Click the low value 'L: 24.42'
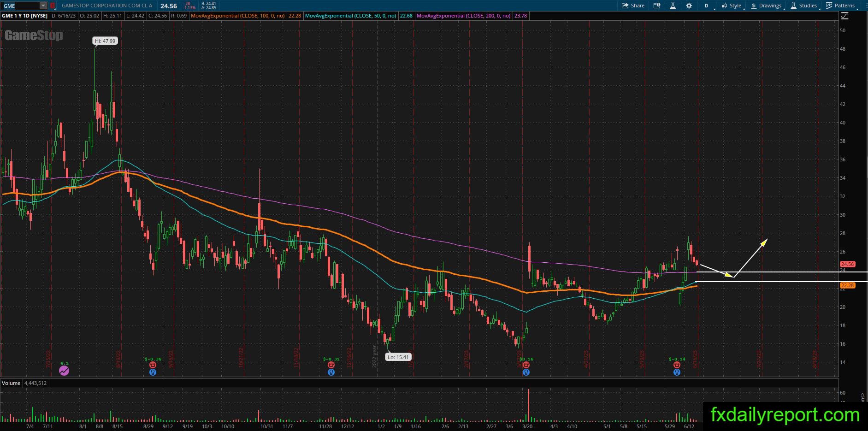This screenshot has width=868, height=431. pyautogui.click(x=135, y=16)
